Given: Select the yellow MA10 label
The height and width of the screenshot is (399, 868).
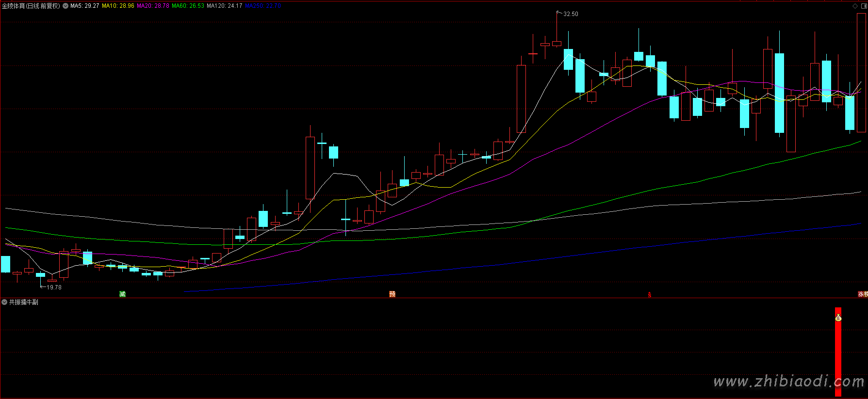Looking at the screenshot, I should coord(118,6).
